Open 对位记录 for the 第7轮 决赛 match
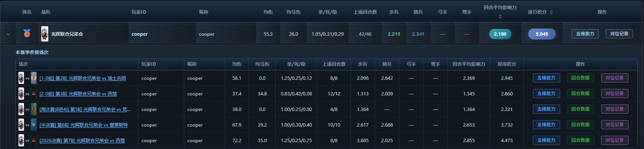 [615, 140]
